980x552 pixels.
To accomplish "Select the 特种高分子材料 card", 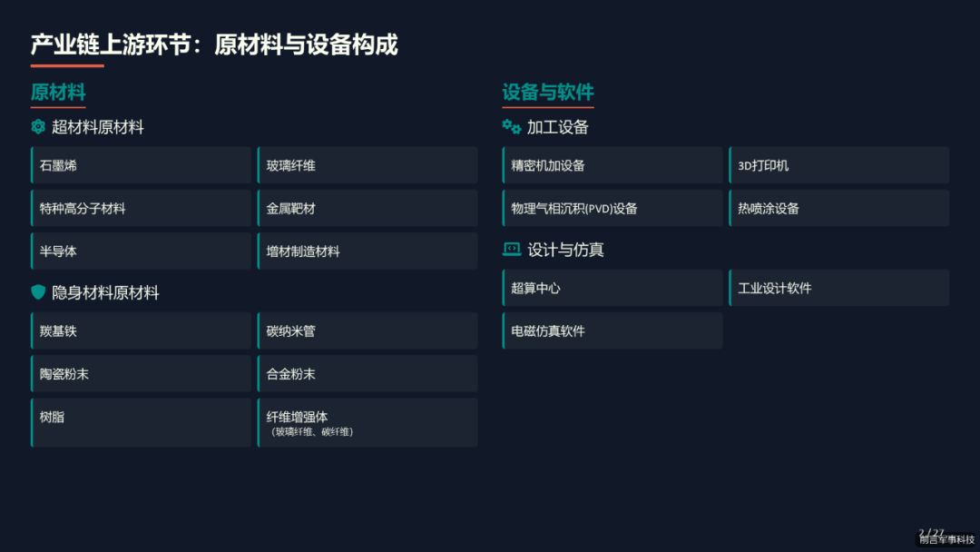I will [x=141, y=208].
